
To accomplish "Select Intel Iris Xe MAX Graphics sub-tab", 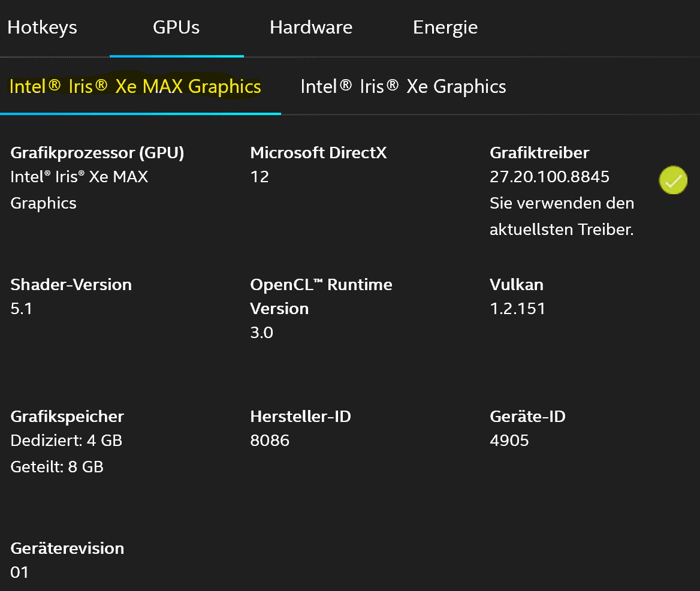I will coord(135,86).
